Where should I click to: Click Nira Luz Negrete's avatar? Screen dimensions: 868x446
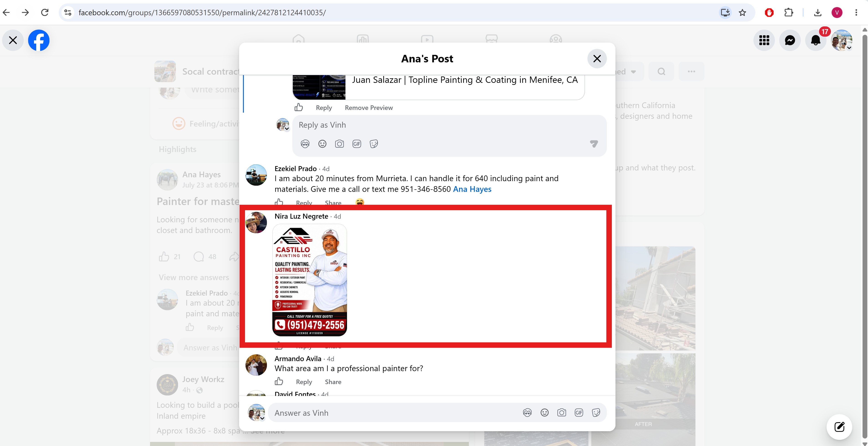pyautogui.click(x=256, y=223)
